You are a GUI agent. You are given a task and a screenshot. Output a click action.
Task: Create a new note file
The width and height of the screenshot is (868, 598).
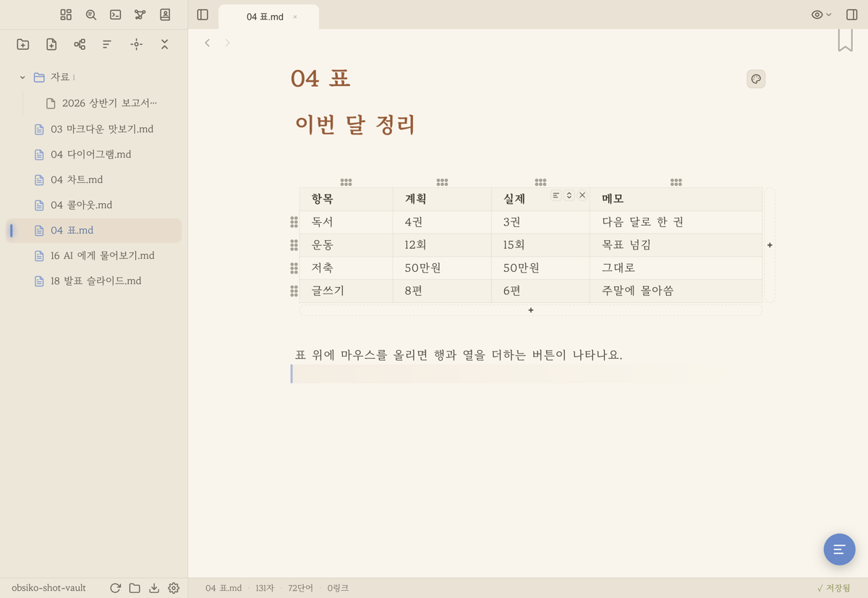[51, 44]
